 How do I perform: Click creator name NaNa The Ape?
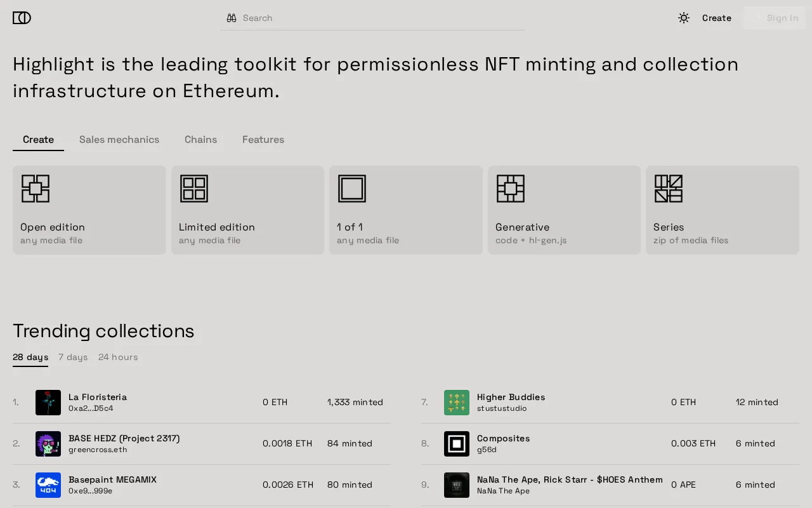coord(503,491)
